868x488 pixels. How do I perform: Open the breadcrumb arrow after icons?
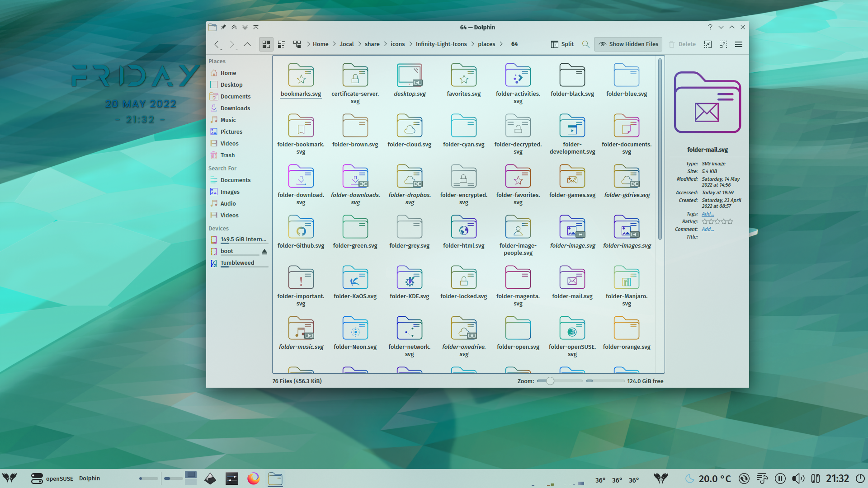tap(410, 44)
